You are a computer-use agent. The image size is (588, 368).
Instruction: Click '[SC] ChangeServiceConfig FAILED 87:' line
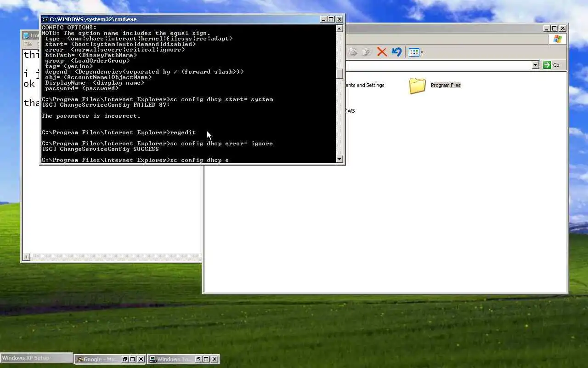(x=106, y=105)
